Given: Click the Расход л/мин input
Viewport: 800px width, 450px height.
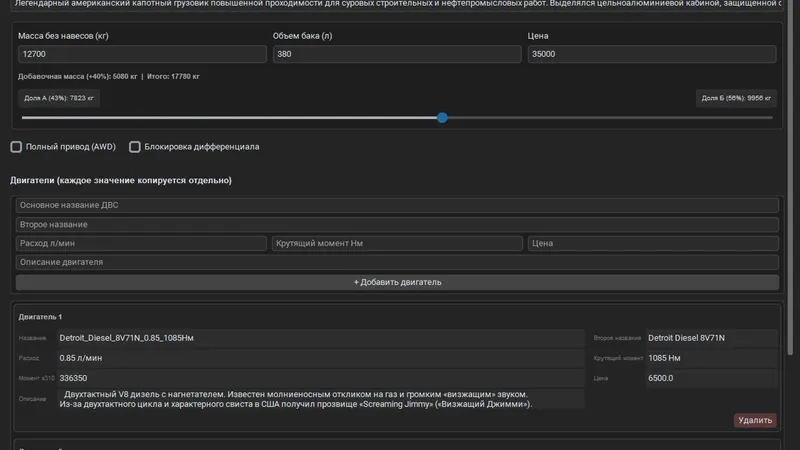Looking at the screenshot, I should click(141, 243).
